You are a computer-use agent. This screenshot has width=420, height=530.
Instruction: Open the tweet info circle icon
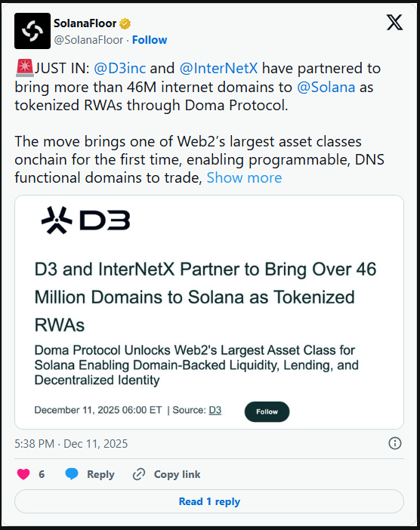pos(395,443)
